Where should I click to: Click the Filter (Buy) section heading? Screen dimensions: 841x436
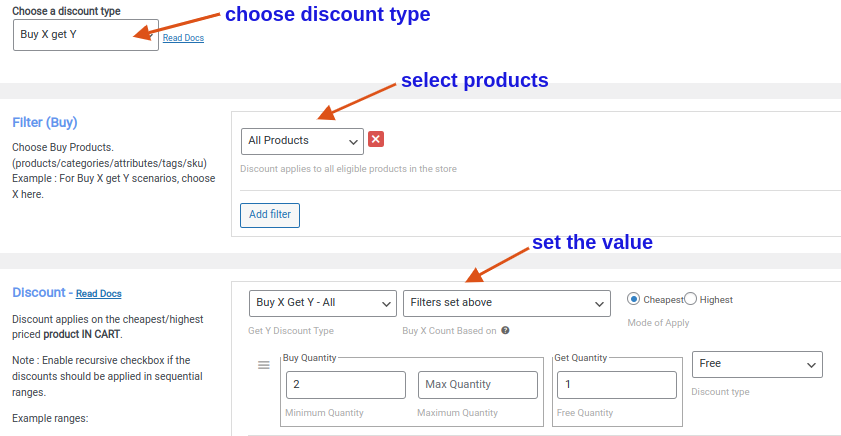pos(45,122)
